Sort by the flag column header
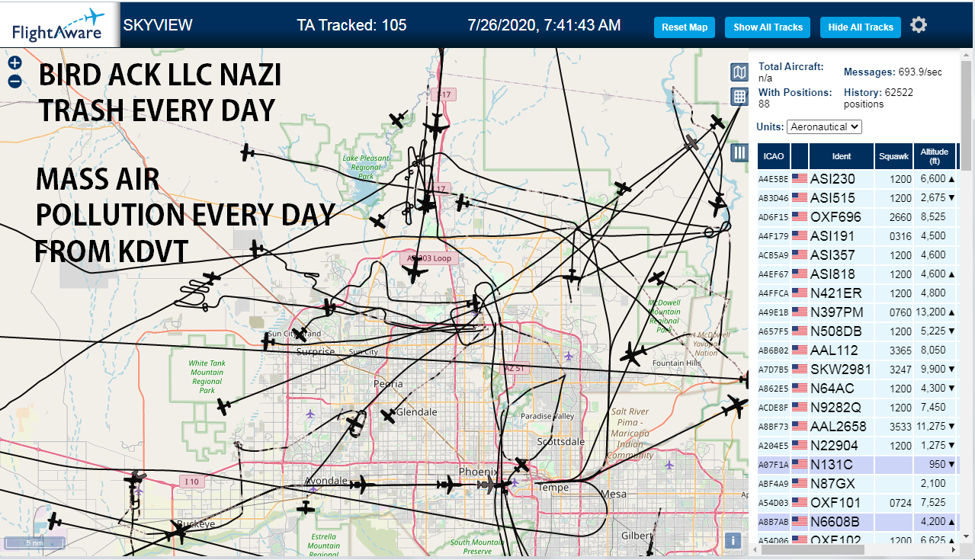Viewport: 975px width, 560px height. (x=800, y=156)
